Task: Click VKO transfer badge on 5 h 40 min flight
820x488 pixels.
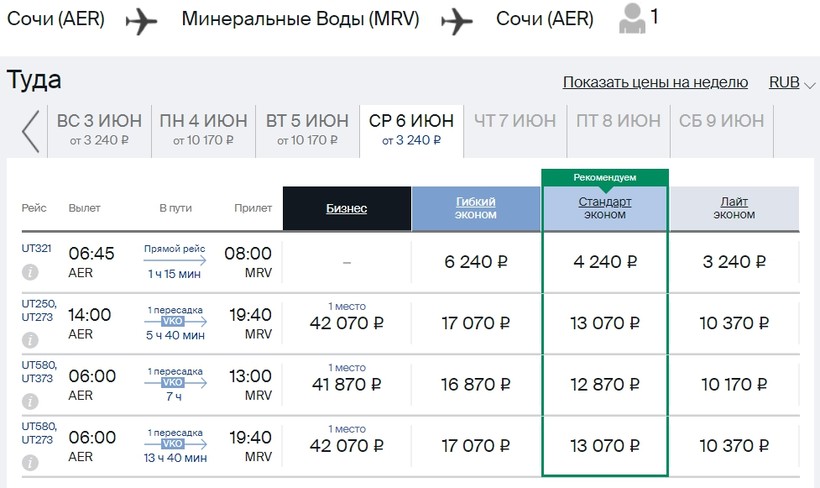Action: tap(174, 322)
